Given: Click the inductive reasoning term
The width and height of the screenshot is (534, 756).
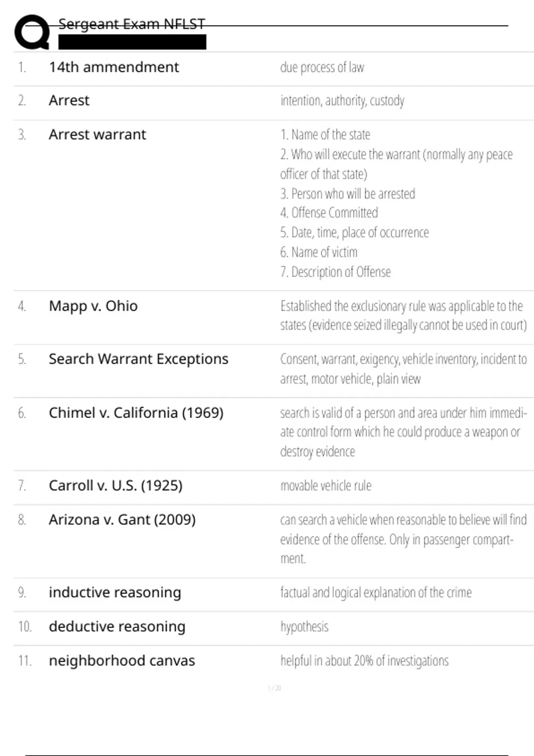Looking at the screenshot, I should point(115,592).
